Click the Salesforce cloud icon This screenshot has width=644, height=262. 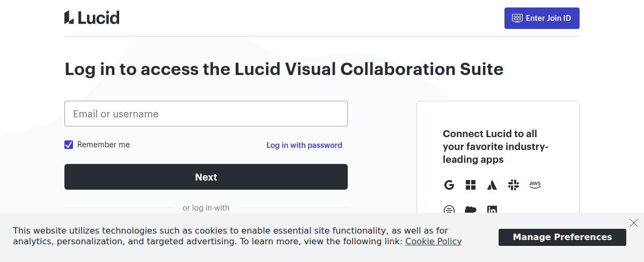click(x=471, y=209)
